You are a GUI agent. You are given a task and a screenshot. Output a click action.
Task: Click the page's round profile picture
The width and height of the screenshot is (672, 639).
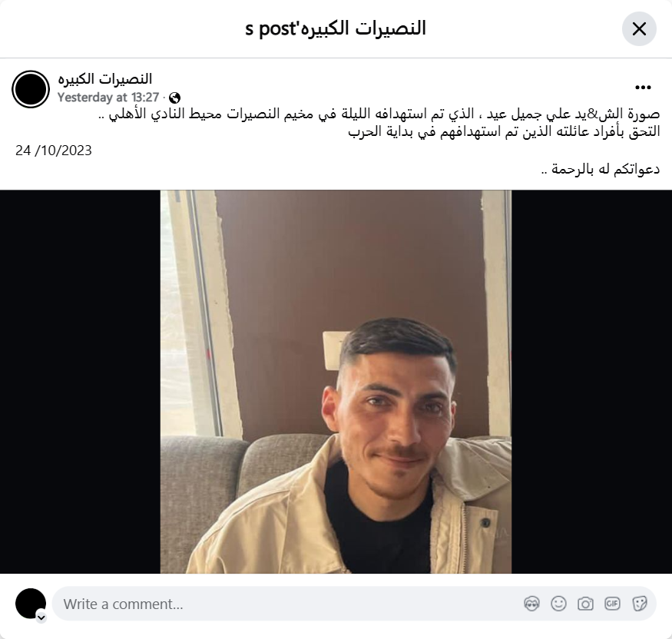(x=31, y=89)
